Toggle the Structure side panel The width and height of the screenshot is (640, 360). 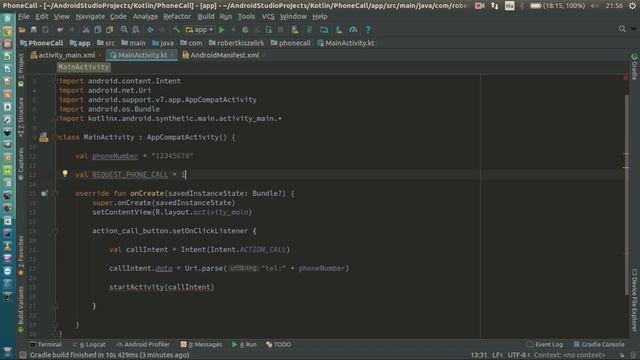click(x=21, y=117)
